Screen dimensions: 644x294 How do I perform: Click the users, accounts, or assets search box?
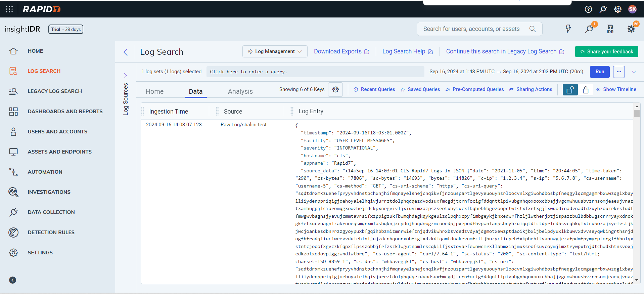479,29
